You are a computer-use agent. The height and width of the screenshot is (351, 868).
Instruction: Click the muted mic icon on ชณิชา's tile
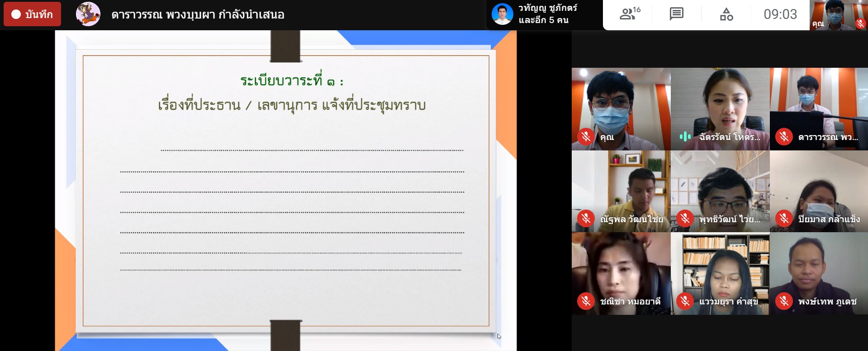pyautogui.click(x=586, y=301)
